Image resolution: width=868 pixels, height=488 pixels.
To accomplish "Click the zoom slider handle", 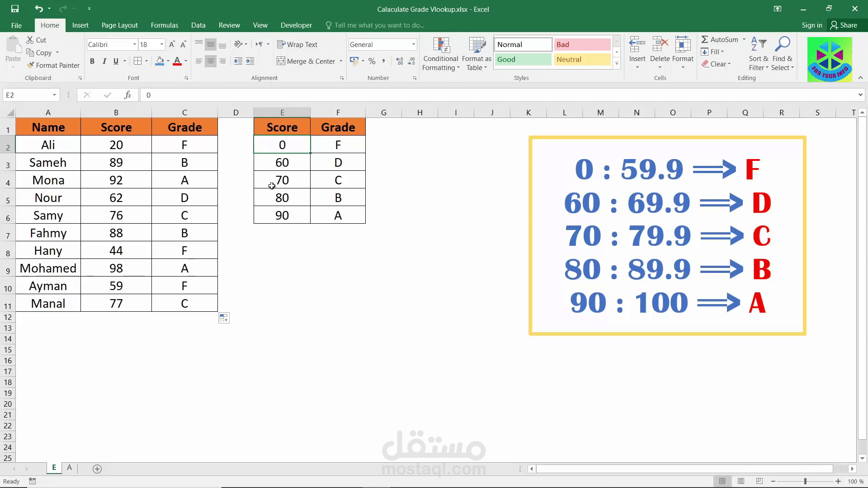I will tap(805, 481).
